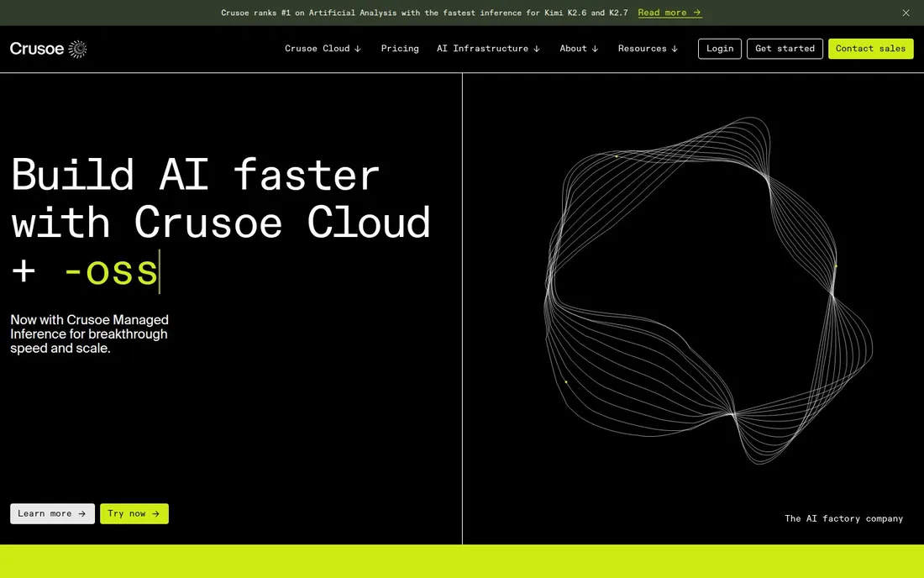Expand the AI Infrastructure menu
The image size is (924, 578).
(x=488, y=49)
